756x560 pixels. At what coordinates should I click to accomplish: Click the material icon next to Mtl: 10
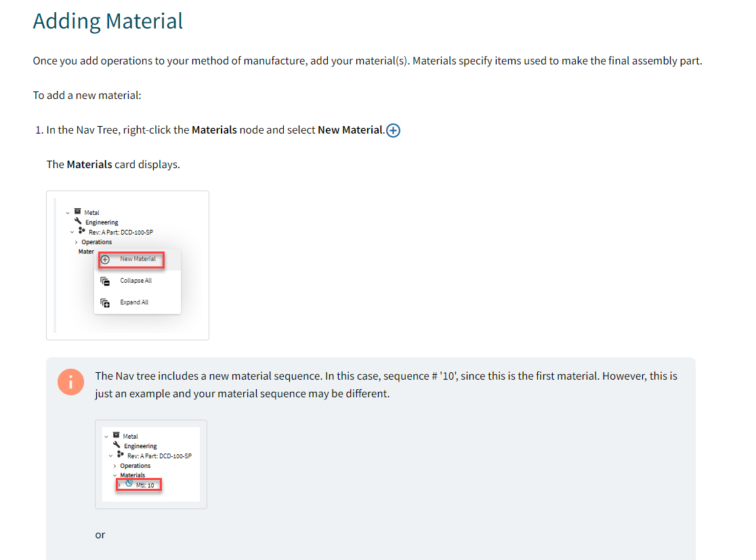point(129,484)
